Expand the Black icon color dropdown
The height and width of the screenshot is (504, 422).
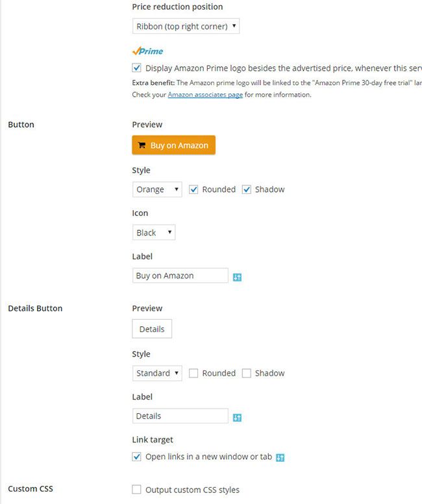[153, 233]
